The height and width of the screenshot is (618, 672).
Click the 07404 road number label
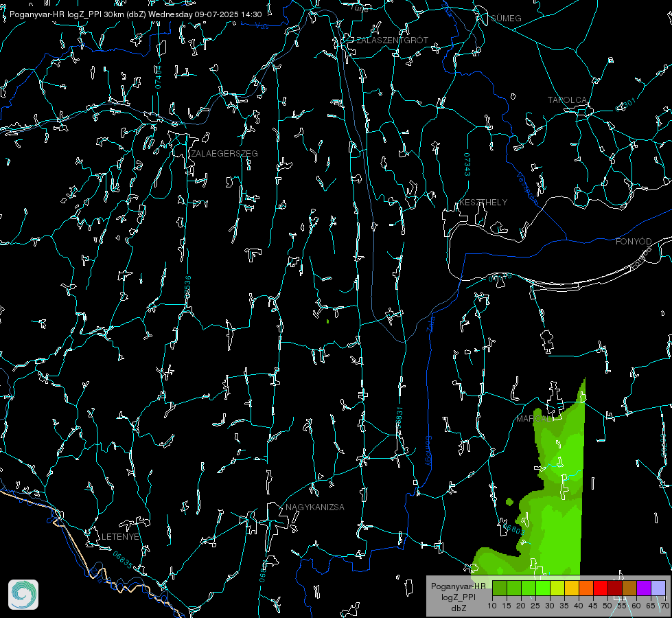point(158,77)
